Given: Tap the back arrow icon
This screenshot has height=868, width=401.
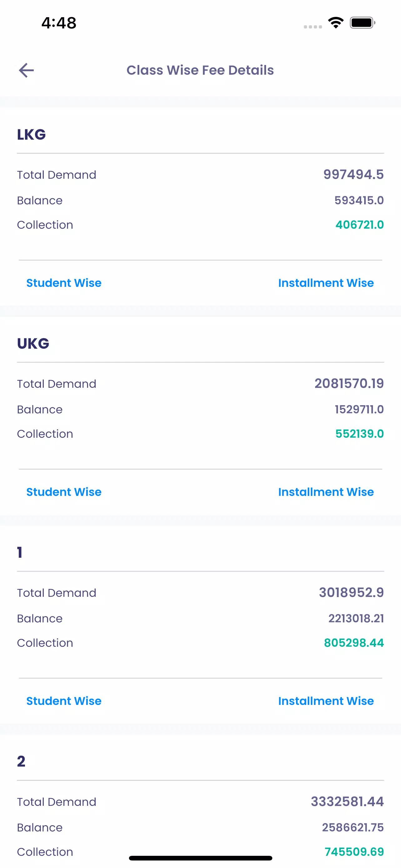Looking at the screenshot, I should click(26, 70).
